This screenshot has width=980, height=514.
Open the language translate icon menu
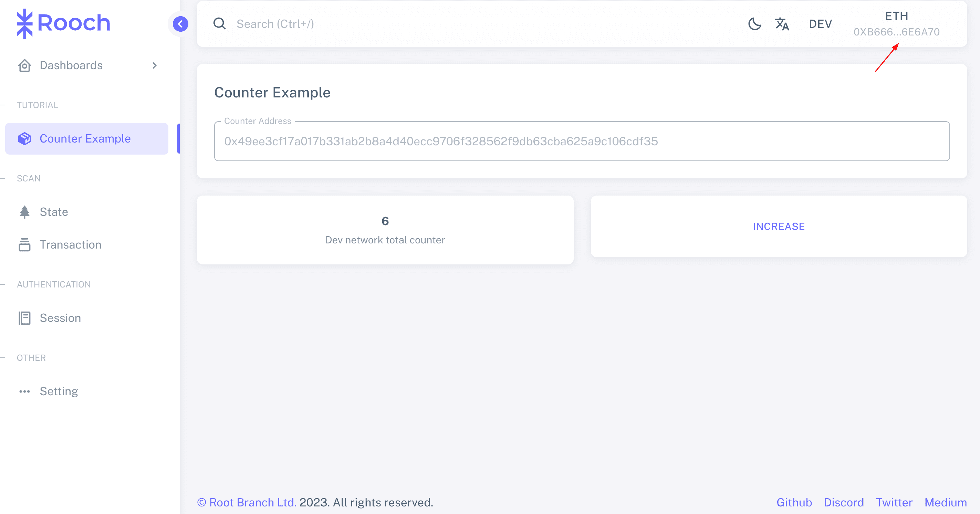(782, 24)
